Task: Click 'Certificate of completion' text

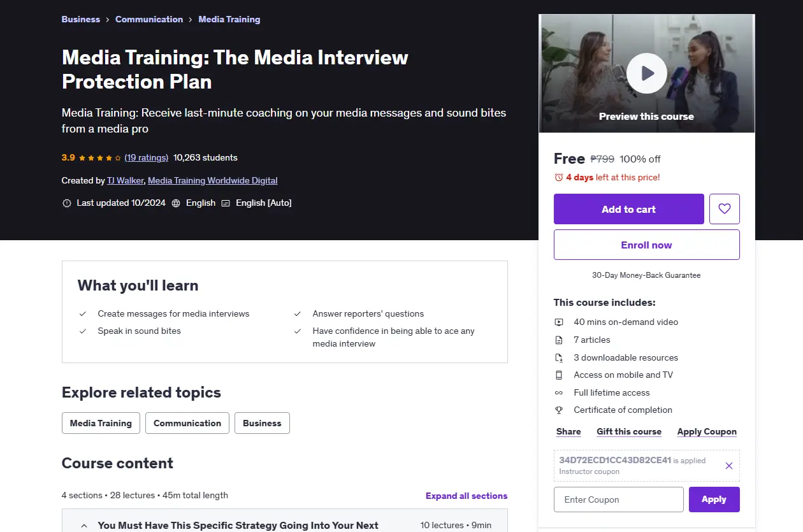Action: [623, 410]
